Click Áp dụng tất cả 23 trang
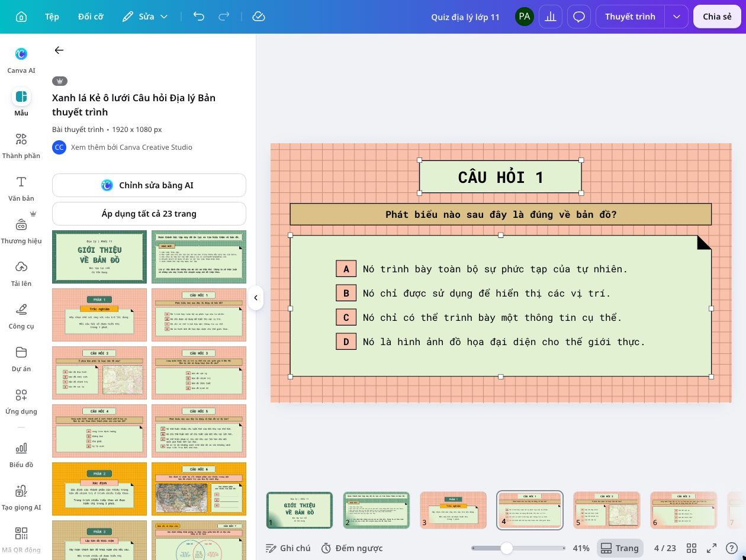The image size is (746, 560). click(149, 214)
